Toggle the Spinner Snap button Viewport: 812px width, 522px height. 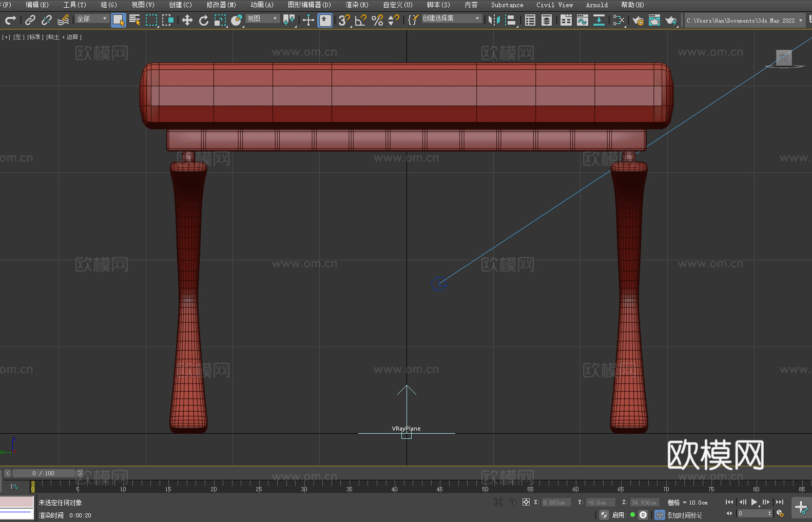point(394,20)
